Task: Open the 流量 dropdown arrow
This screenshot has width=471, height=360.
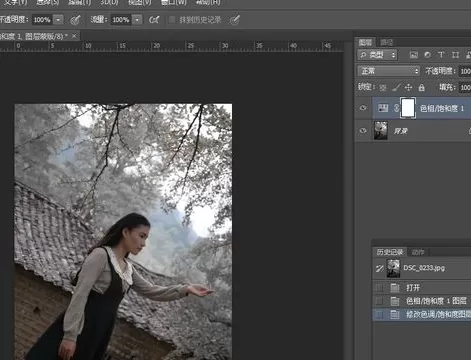Action: pos(137,20)
